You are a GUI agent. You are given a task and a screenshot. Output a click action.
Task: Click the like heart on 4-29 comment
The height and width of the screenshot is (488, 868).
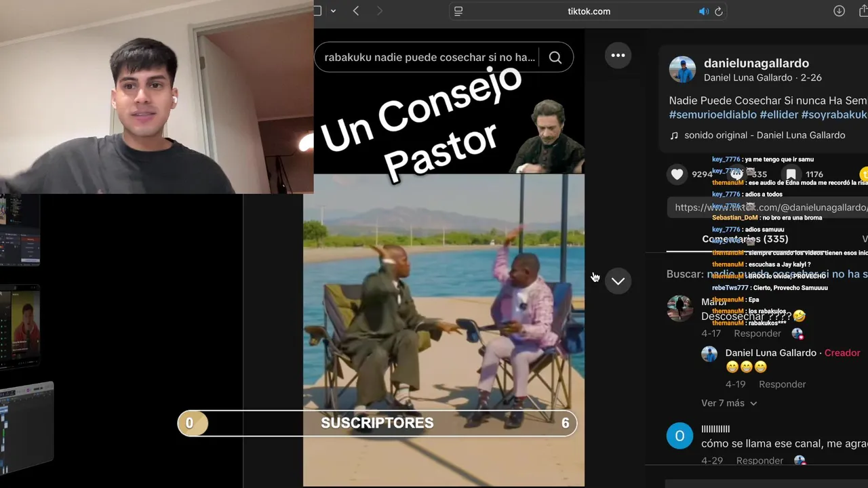pyautogui.click(x=800, y=461)
